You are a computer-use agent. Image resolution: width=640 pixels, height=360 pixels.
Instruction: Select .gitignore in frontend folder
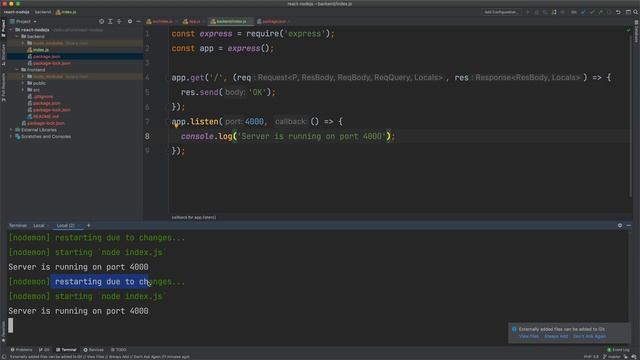(x=43, y=97)
